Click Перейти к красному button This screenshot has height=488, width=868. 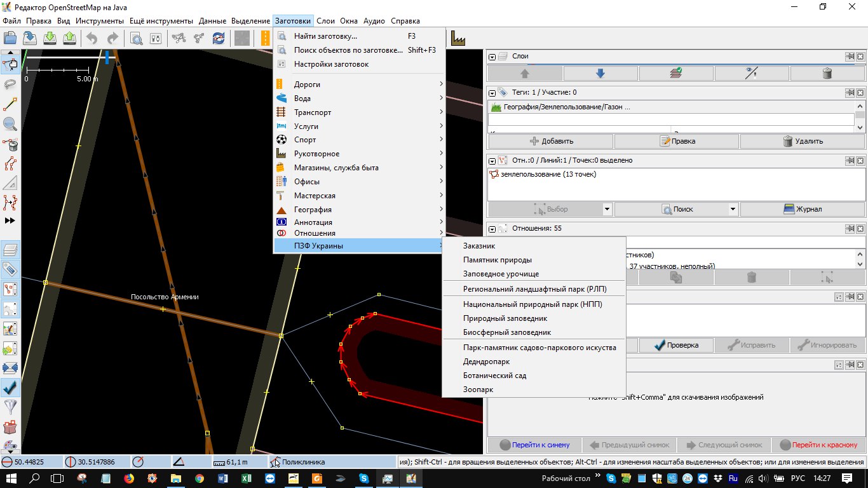(x=818, y=445)
